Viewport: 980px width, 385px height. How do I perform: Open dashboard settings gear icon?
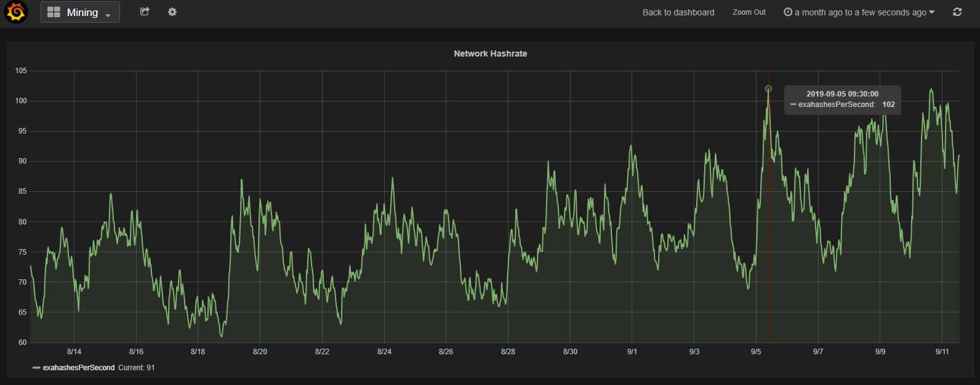pos(172,12)
